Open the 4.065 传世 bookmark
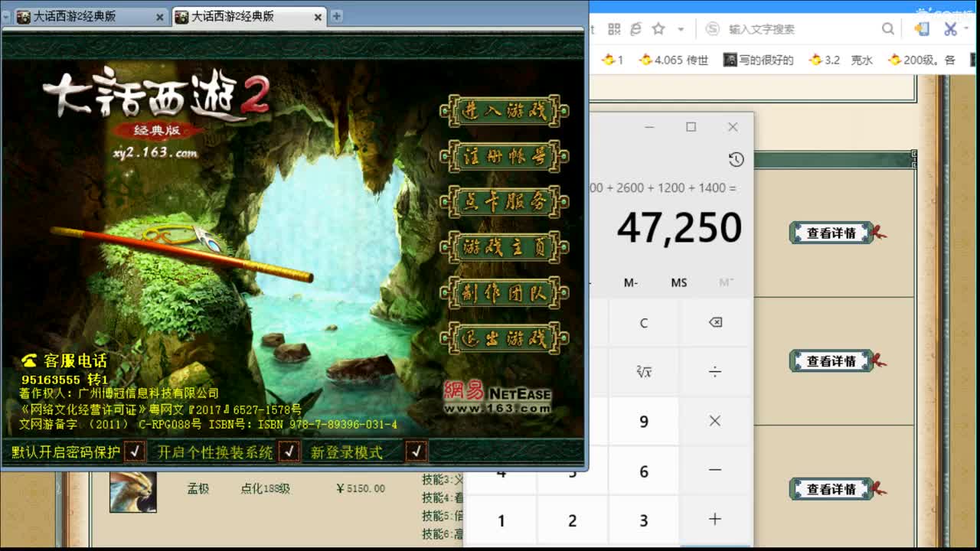 [x=675, y=60]
